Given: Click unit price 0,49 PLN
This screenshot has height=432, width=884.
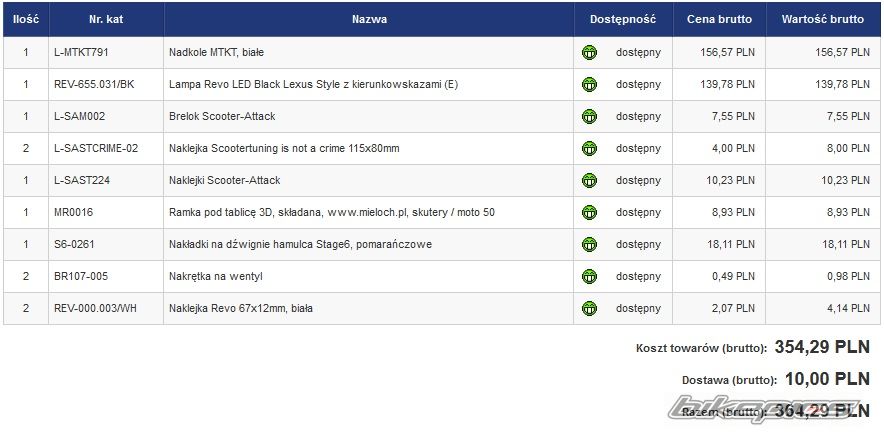Looking at the screenshot, I should click(733, 276).
